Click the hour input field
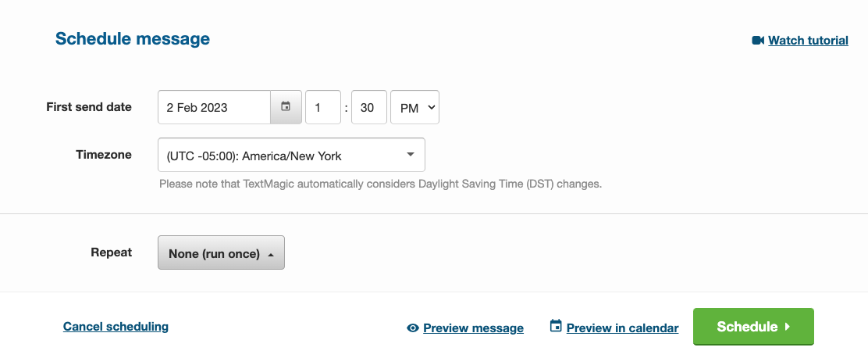 click(322, 108)
